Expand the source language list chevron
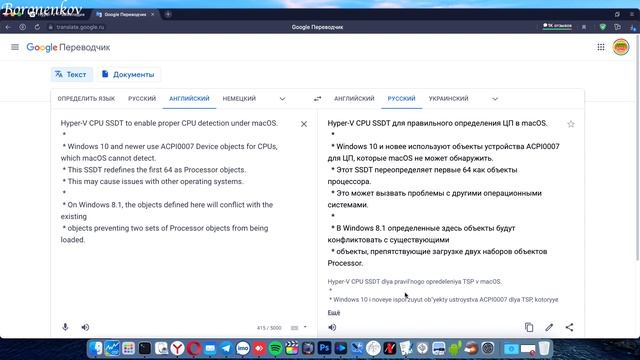Screen dimensions: 640x360 point(282,99)
